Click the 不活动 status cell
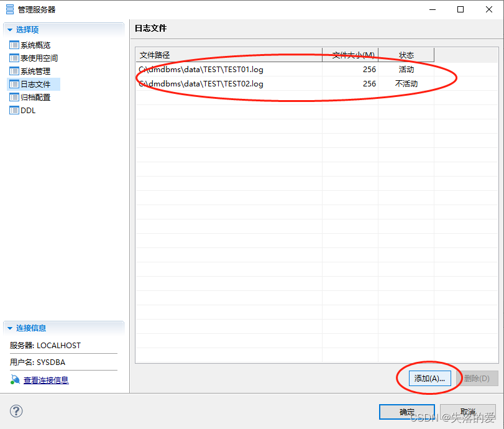The width and height of the screenshot is (504, 429). click(x=406, y=83)
